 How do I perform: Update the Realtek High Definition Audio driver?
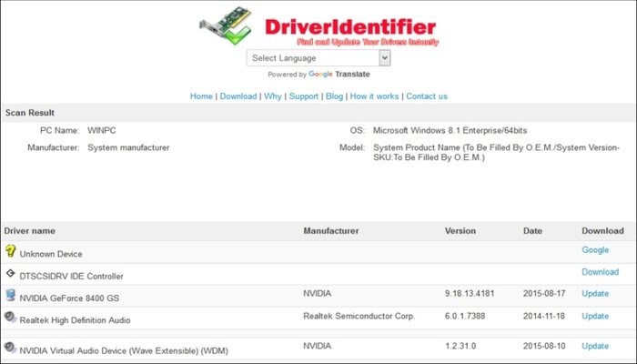[x=595, y=316]
